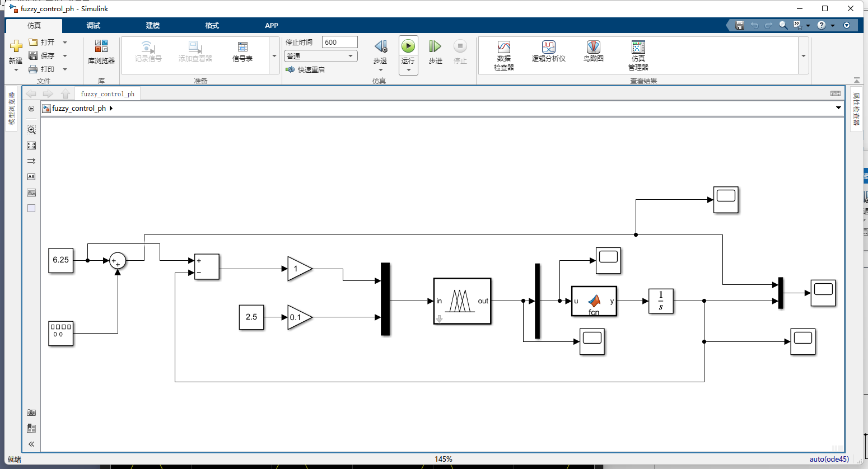Open the 仿真管理器 Simulation Manager
The height and width of the screenshot is (469, 868).
coord(638,55)
